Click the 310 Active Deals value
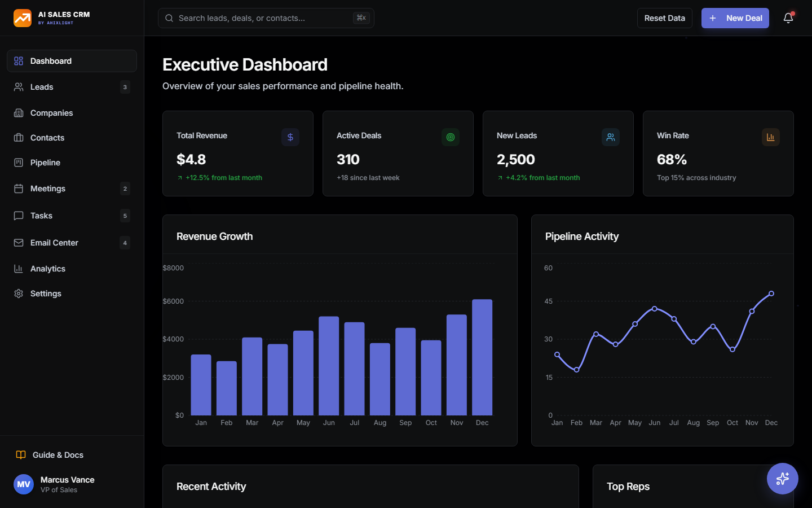 348,160
